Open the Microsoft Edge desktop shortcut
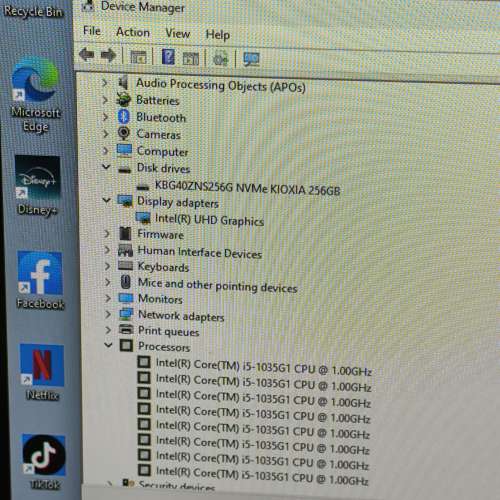500x500 pixels. 35,94
